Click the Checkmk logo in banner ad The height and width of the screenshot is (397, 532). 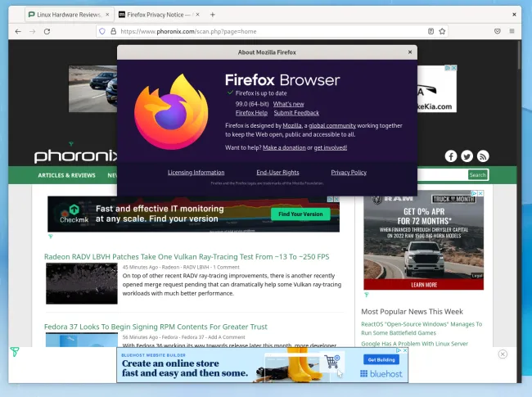(74, 214)
